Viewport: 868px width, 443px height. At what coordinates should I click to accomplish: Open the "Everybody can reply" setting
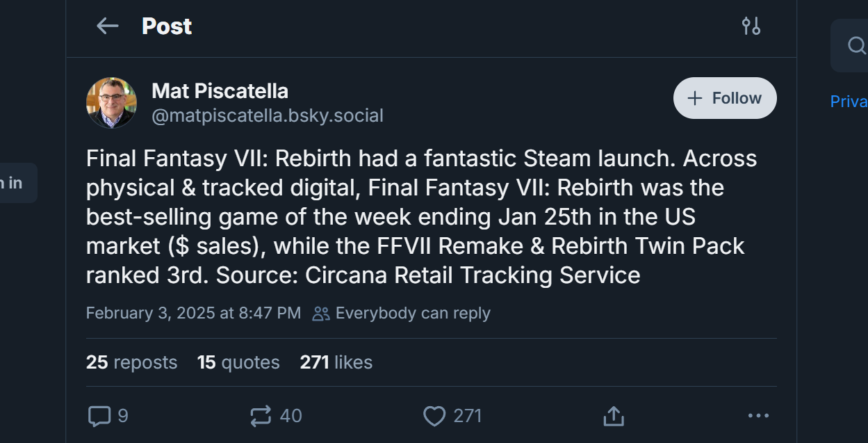click(402, 313)
